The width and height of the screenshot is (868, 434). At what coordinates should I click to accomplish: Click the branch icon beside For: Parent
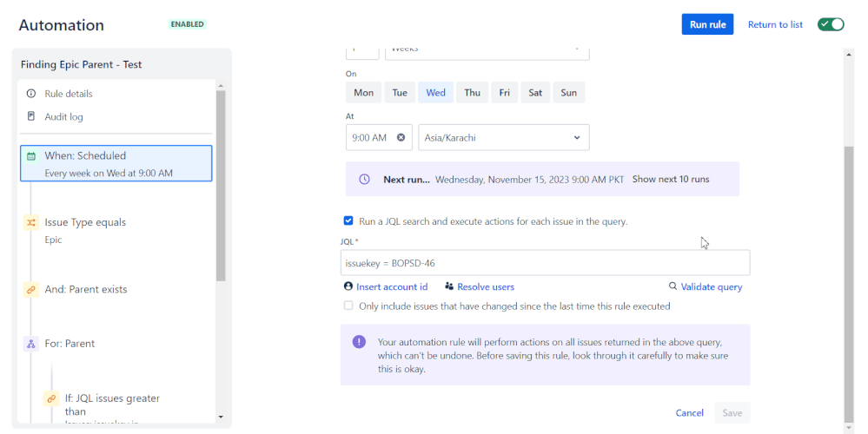31,344
